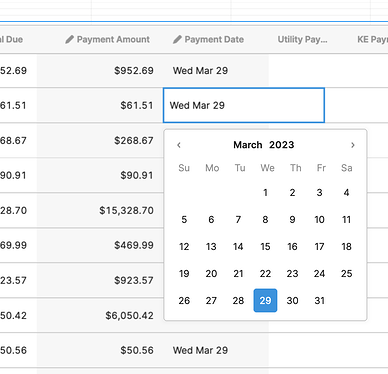388x374 pixels.
Task: Select the 23rd in the calendar
Action: (292, 274)
